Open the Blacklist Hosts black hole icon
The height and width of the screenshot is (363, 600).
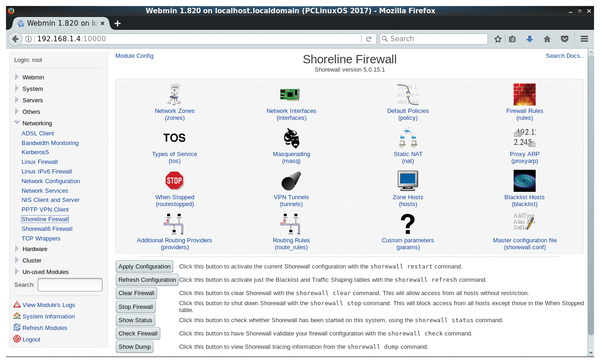pos(524,181)
